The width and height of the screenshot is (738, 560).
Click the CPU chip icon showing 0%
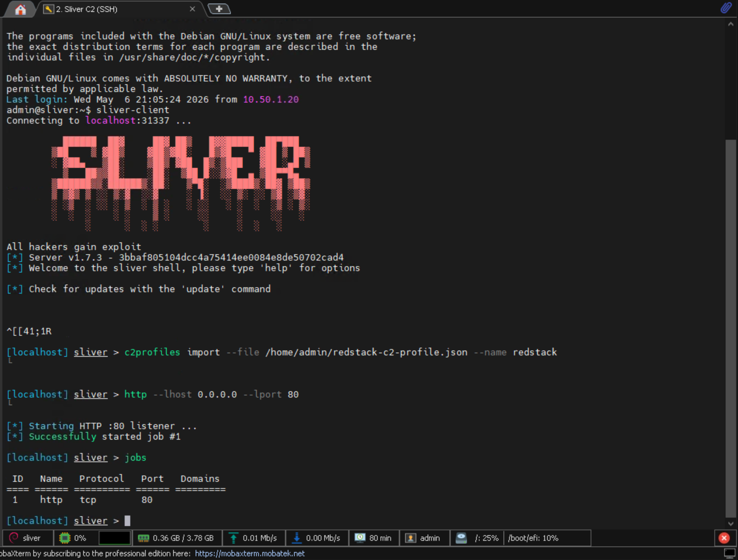coord(65,538)
